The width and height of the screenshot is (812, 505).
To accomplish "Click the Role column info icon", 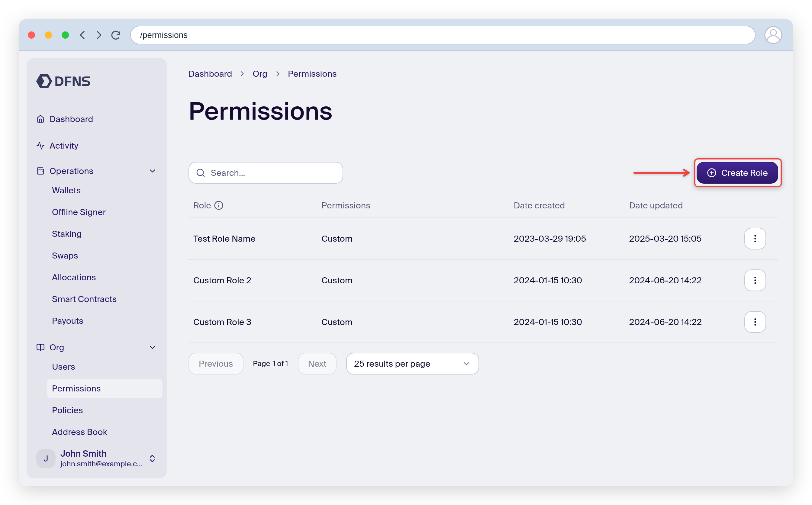I will pyautogui.click(x=219, y=205).
